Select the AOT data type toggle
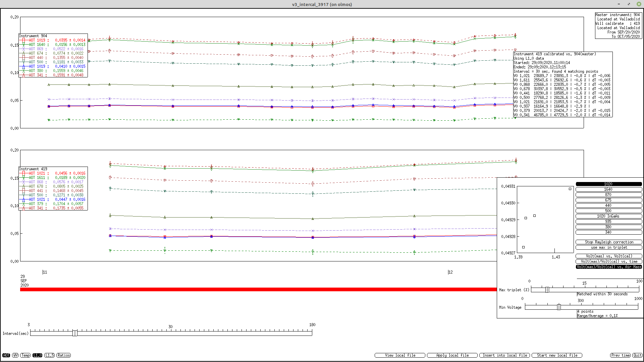Screen dimensions: 644x362 tap(6, 355)
